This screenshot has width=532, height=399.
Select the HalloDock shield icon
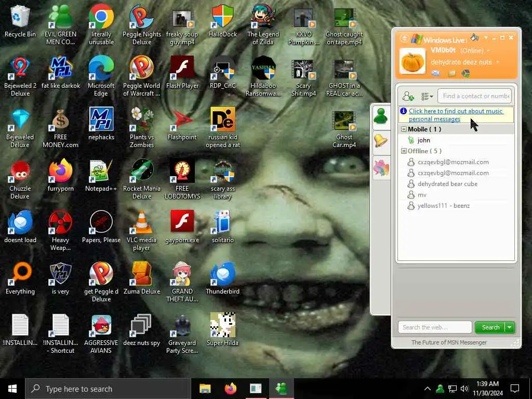tap(222, 21)
